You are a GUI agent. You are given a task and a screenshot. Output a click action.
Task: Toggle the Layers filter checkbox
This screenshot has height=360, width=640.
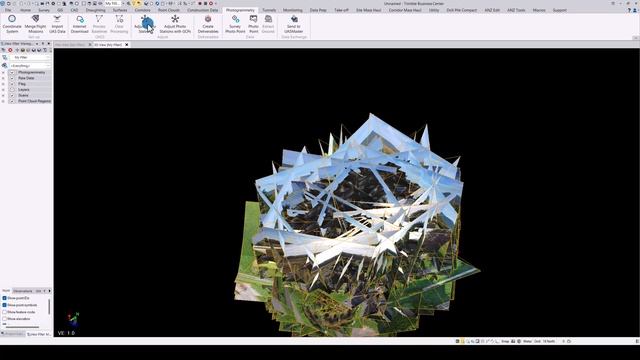pyautogui.click(x=12, y=89)
